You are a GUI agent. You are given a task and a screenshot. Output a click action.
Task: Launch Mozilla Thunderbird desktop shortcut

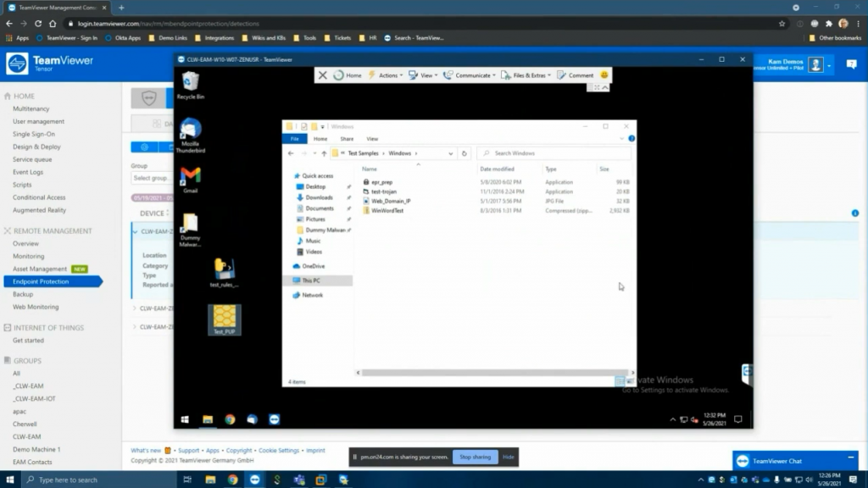(191, 136)
